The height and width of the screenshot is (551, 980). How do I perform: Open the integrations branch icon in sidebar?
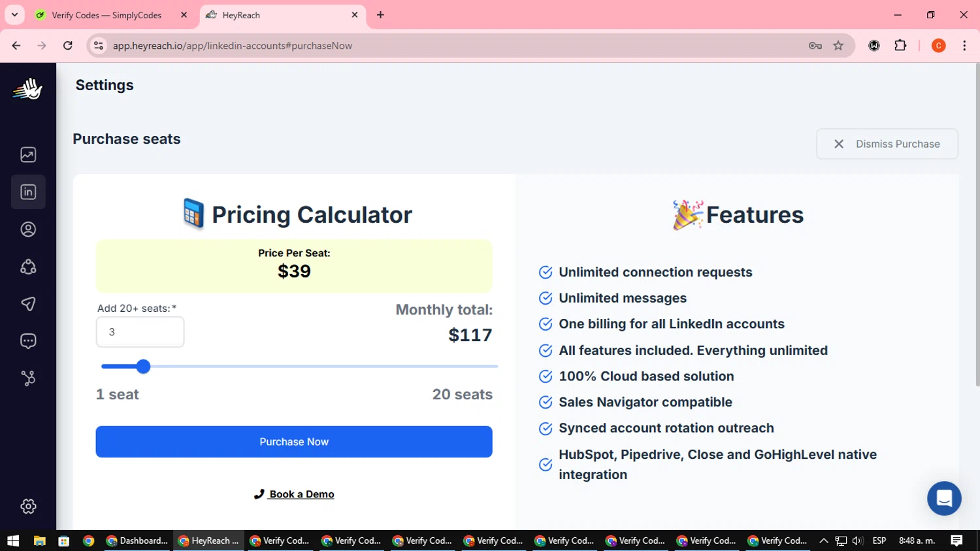tap(28, 378)
